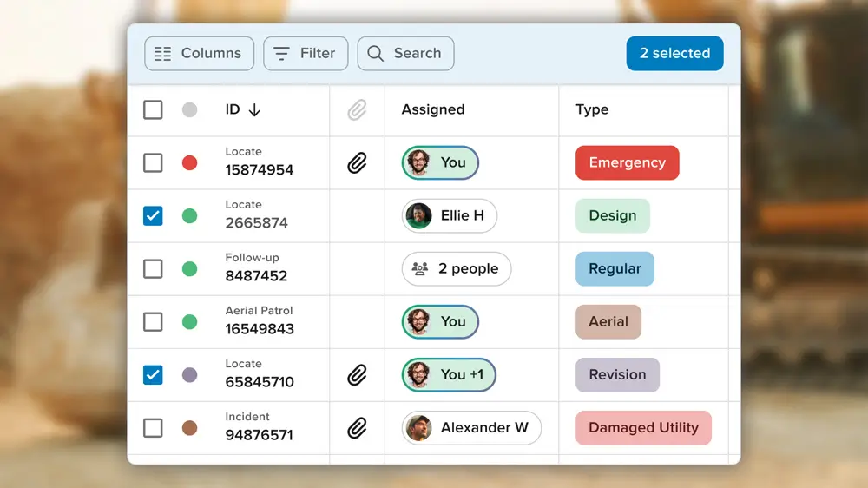Click Ellie H's avatar picture

click(418, 215)
